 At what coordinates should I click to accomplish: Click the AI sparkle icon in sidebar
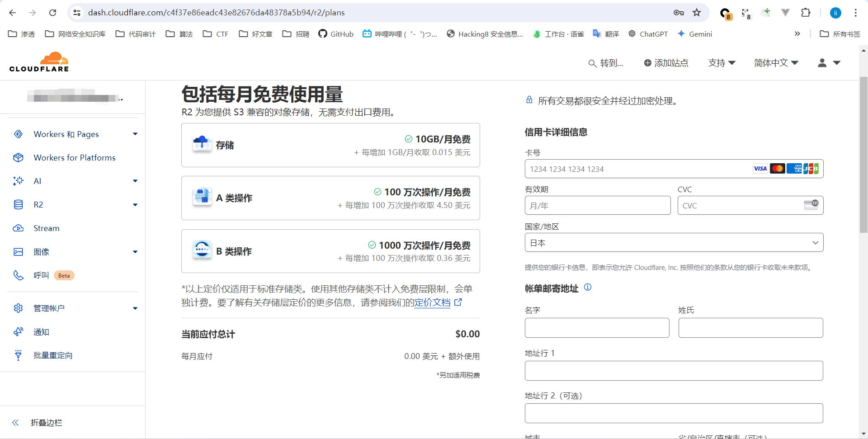[18, 181]
